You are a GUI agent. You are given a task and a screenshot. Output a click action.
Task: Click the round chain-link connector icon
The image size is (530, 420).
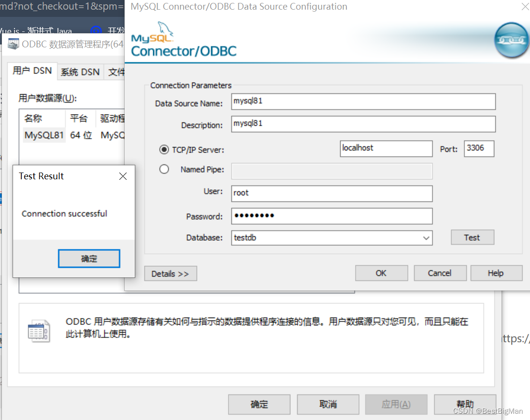(x=512, y=40)
